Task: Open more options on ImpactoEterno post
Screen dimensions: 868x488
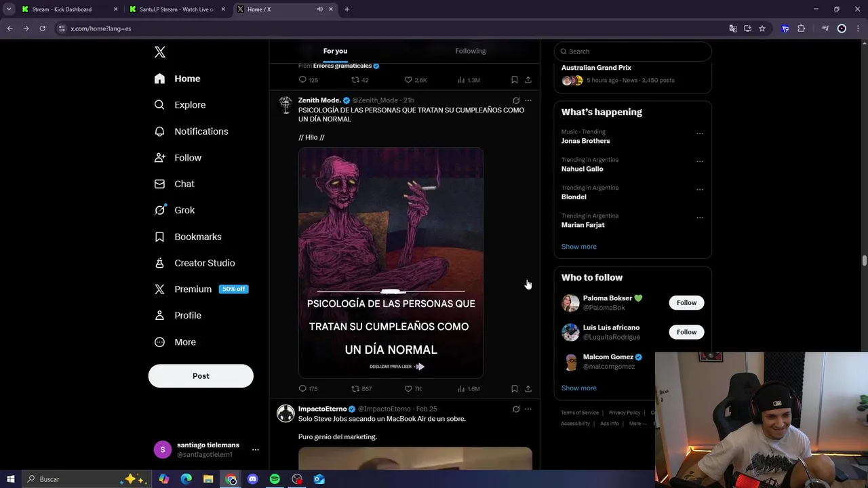Action: coord(528,409)
